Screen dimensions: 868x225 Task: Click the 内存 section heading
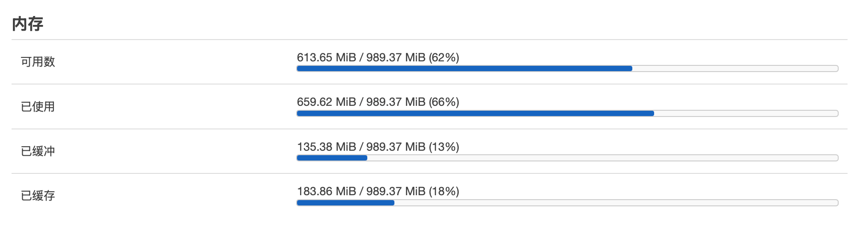click(x=28, y=24)
